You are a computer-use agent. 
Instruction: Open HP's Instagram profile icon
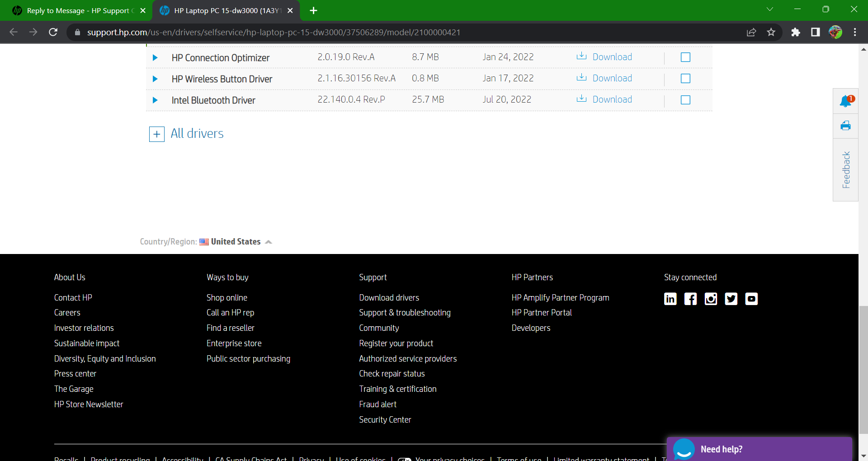click(711, 299)
